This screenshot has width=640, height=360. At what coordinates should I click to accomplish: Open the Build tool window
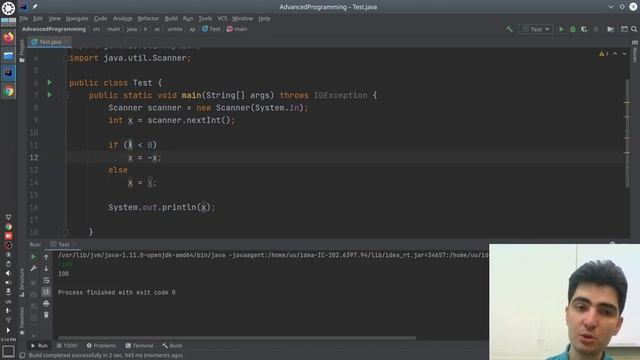[172, 346]
